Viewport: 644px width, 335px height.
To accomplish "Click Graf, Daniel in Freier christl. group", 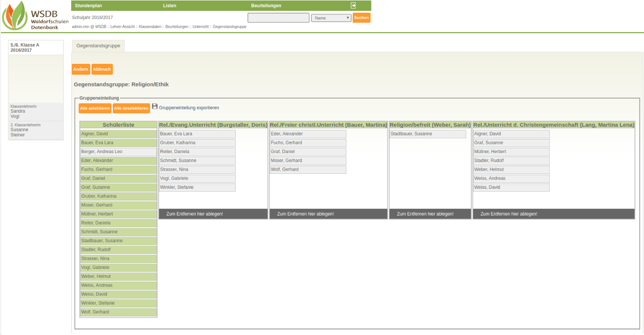I will pyautogui.click(x=308, y=152).
